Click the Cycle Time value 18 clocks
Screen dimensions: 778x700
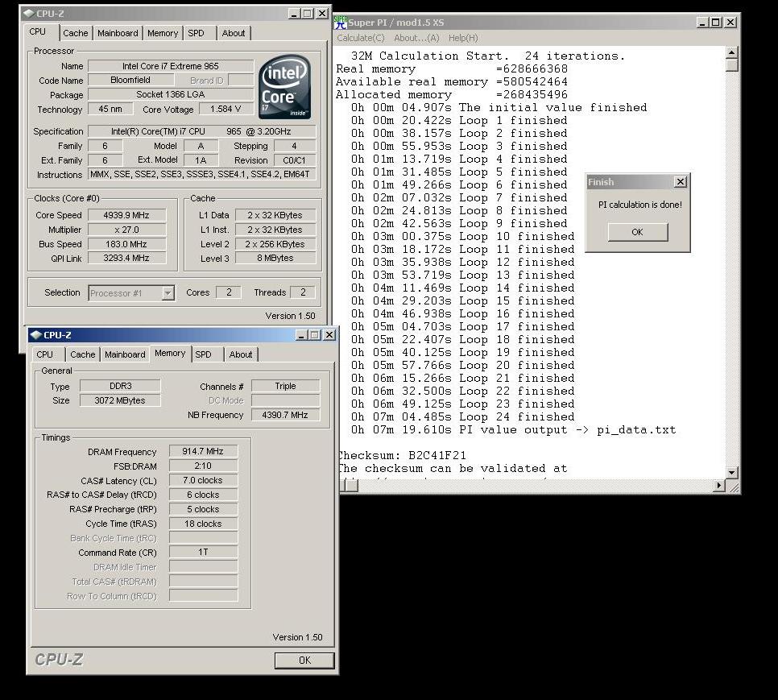point(203,524)
